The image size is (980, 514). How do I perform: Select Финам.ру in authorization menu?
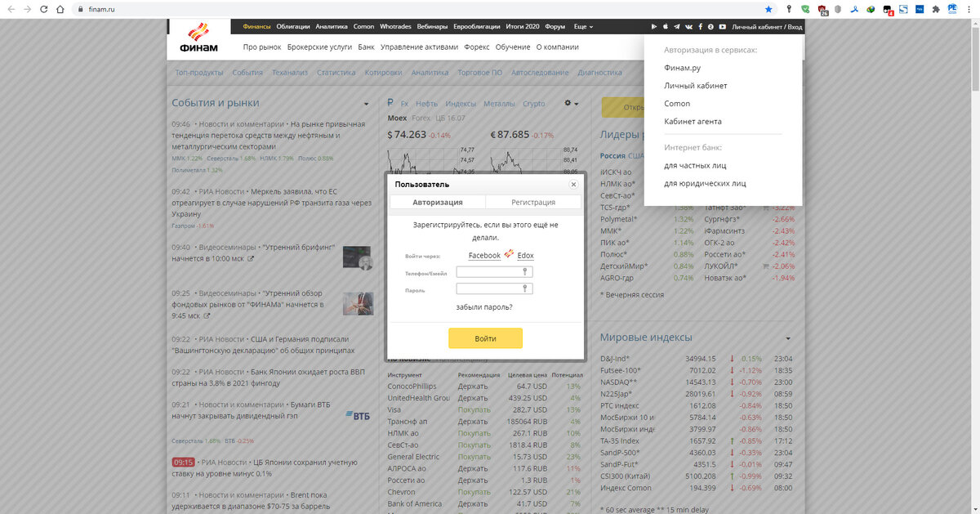[x=683, y=68]
